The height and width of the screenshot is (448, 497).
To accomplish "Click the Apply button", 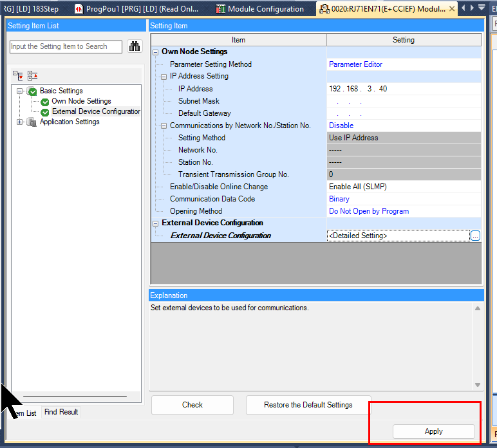I will pos(433,431).
